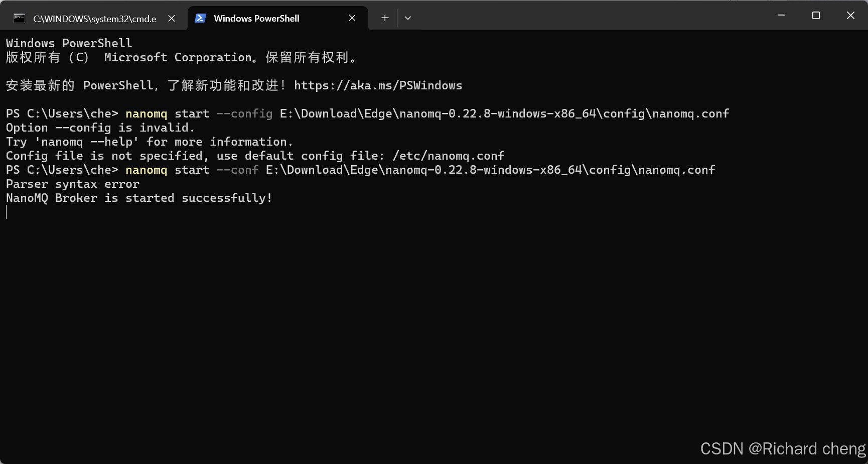Open a new terminal tab
868x464 pixels.
tap(385, 18)
